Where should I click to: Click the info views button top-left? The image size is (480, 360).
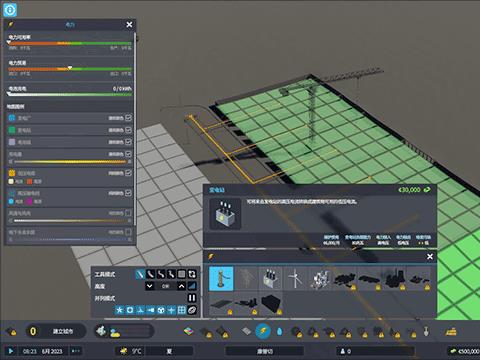coord(10,10)
